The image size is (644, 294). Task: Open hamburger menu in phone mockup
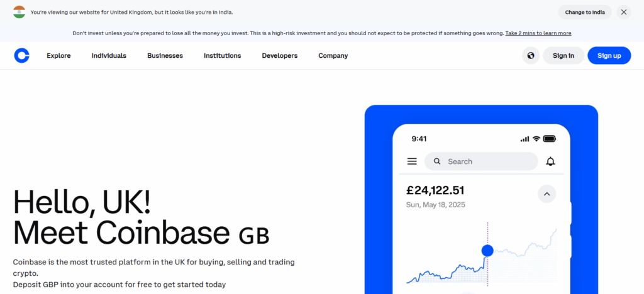point(412,161)
